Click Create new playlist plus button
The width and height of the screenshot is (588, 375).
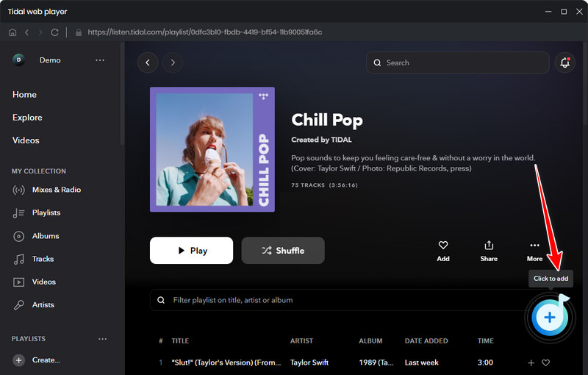coord(19,360)
